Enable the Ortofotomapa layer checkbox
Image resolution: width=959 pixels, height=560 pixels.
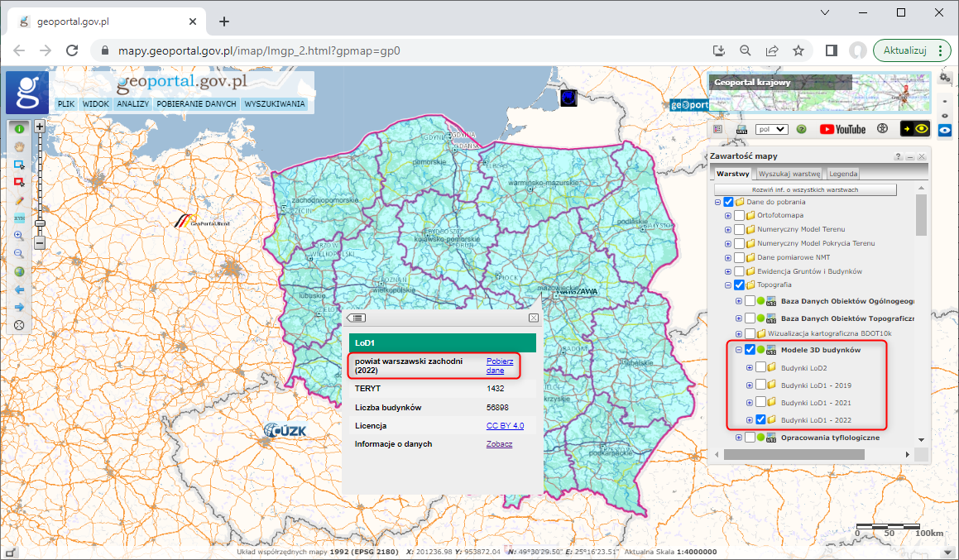(739, 216)
